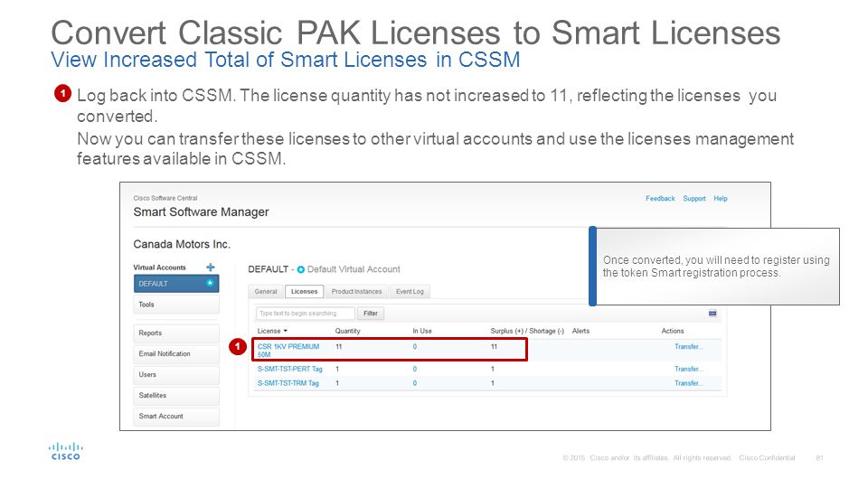Switch to Product Instances tab
The height and width of the screenshot is (488, 868).
[356, 292]
